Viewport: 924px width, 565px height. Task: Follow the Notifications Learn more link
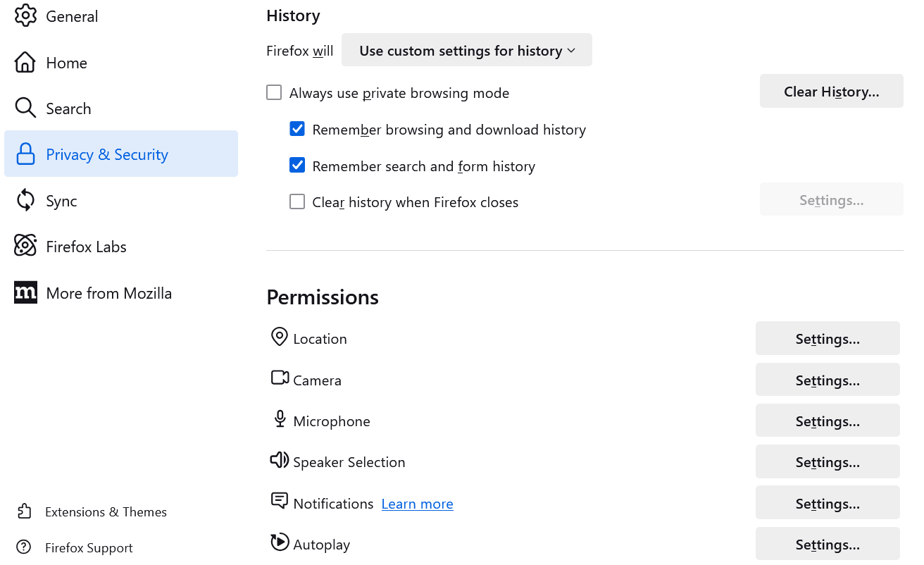click(x=417, y=504)
